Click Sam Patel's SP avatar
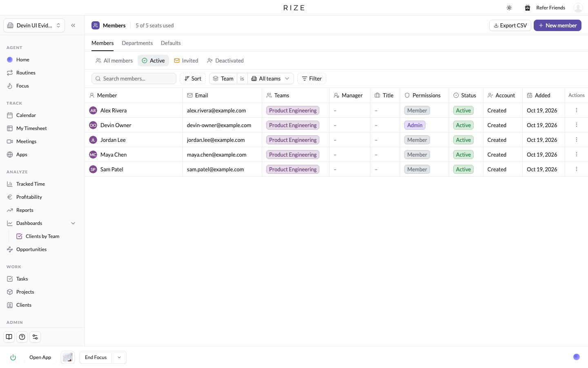This screenshot has height=368, width=588. coord(93,169)
